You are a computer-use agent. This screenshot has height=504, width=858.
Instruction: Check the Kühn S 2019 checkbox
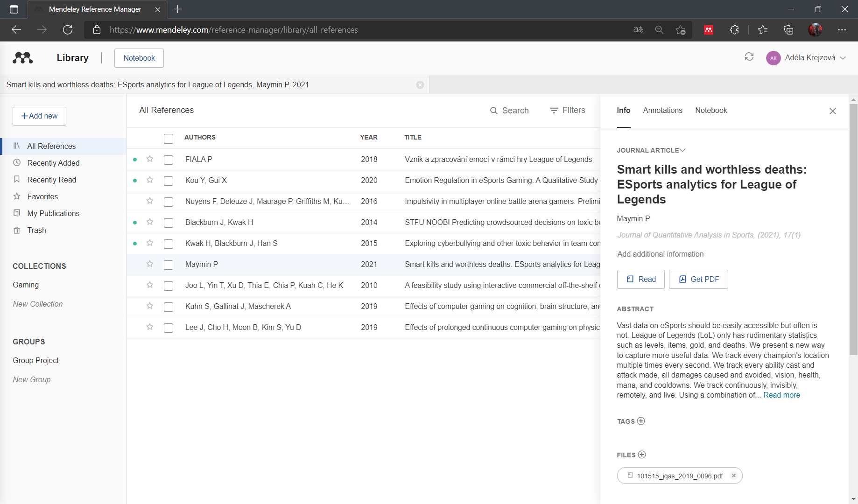point(169,307)
